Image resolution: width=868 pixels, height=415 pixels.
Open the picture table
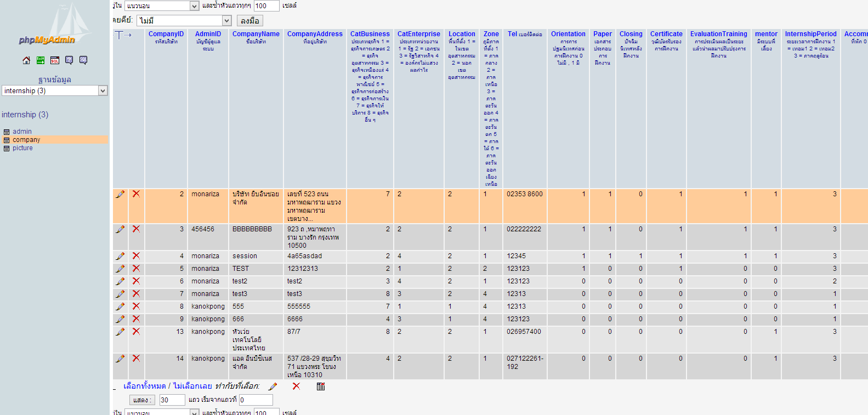tap(23, 148)
